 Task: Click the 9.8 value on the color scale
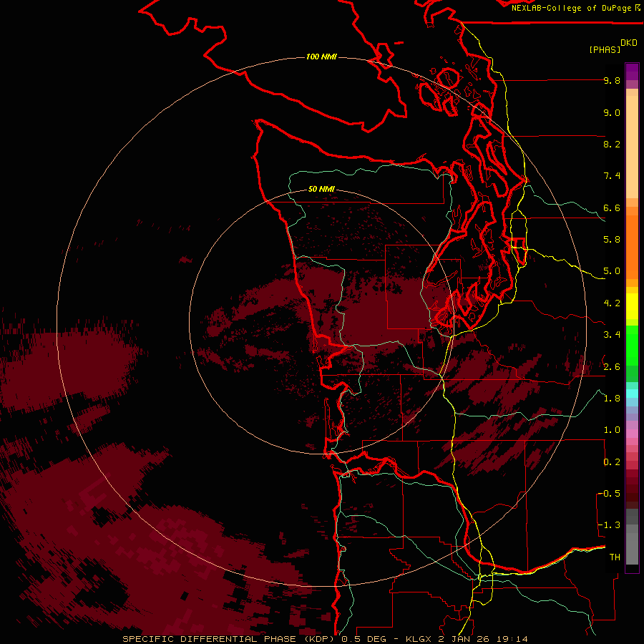click(612, 80)
